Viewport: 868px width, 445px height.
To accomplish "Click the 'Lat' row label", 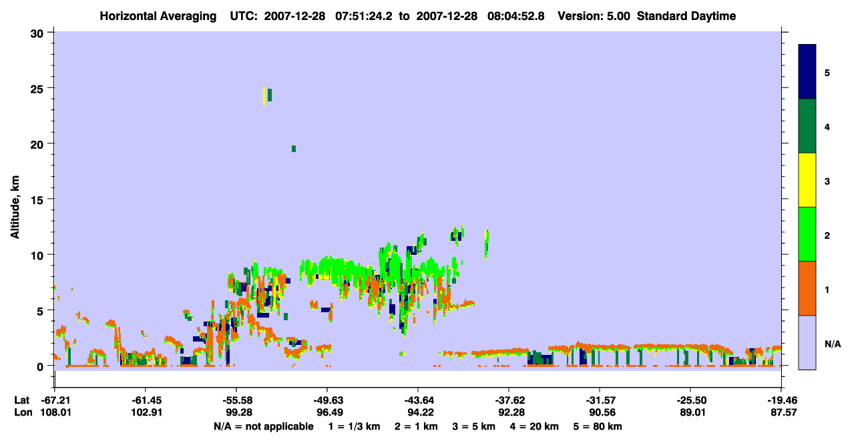I will 23,400.
